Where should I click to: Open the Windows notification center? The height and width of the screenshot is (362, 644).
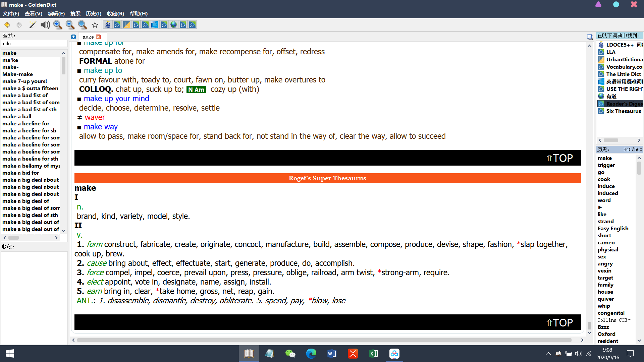tap(630, 354)
